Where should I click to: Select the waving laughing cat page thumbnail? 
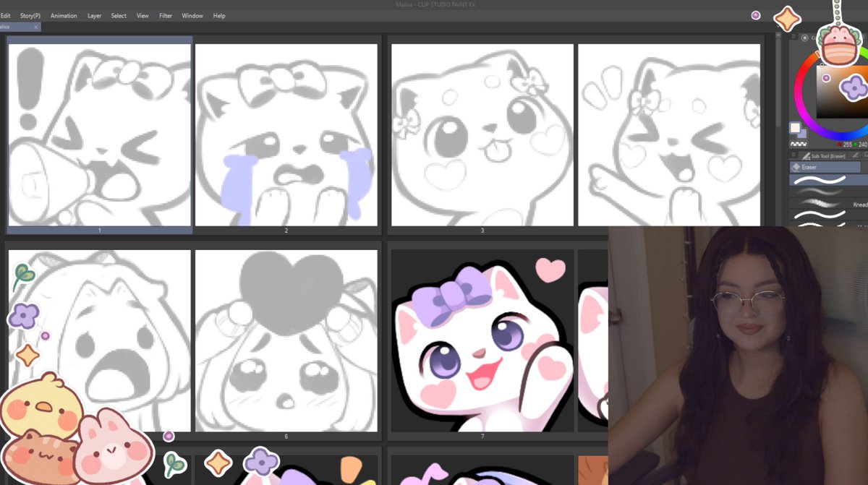click(x=669, y=134)
